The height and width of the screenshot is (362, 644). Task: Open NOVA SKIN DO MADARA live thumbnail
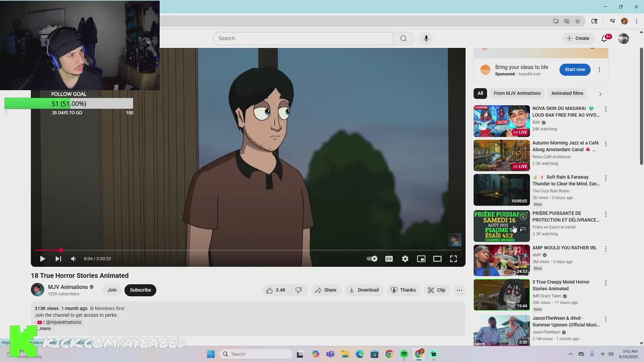[502, 121]
